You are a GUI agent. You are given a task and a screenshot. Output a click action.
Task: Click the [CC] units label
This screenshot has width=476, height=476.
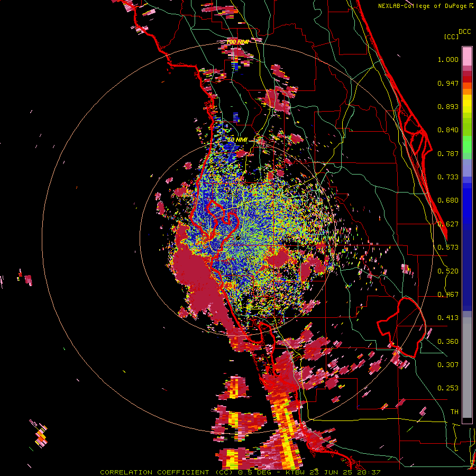(x=451, y=36)
